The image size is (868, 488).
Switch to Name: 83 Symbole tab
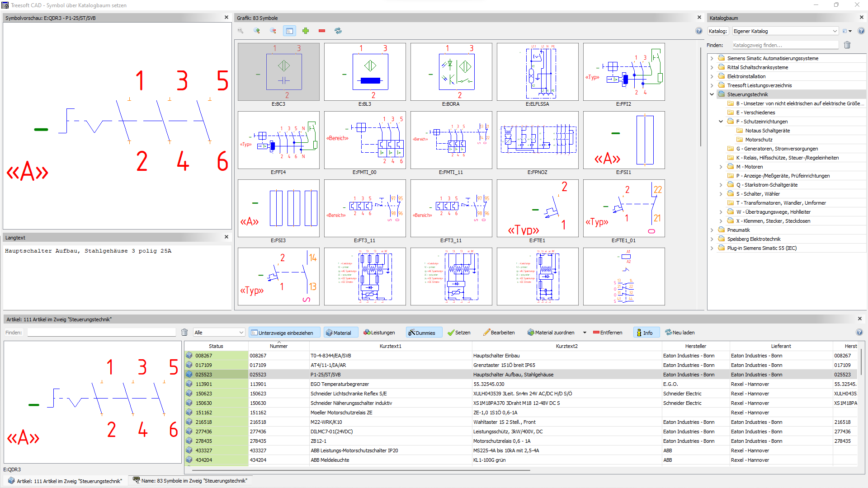coord(190,481)
